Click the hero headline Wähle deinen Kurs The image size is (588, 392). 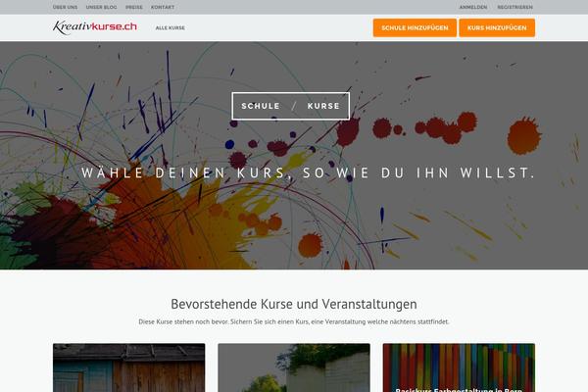tap(308, 172)
